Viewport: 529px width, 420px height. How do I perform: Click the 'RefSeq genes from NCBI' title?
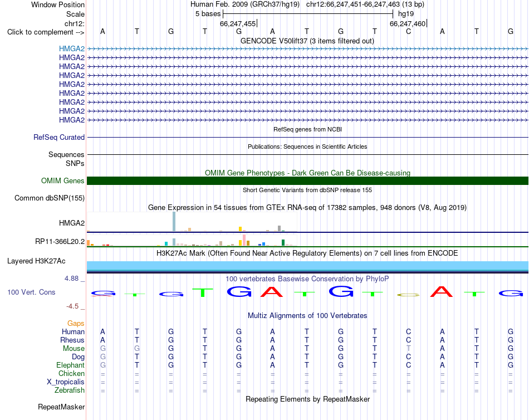tap(307, 129)
